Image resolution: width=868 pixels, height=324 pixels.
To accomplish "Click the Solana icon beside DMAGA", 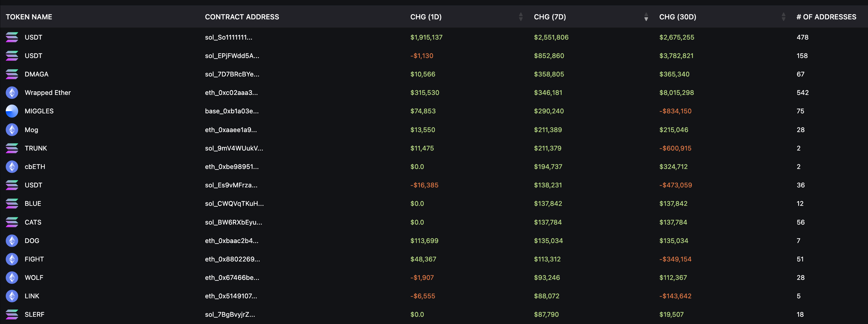I will pyautogui.click(x=12, y=74).
